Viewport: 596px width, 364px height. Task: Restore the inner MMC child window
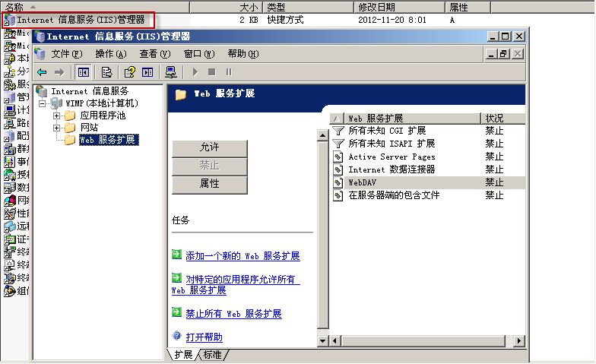(505, 54)
